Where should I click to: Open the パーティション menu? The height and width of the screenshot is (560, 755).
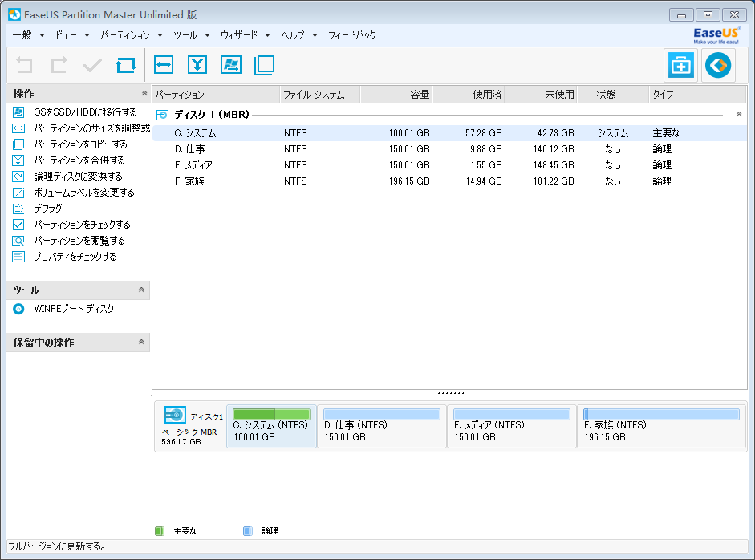(x=125, y=35)
